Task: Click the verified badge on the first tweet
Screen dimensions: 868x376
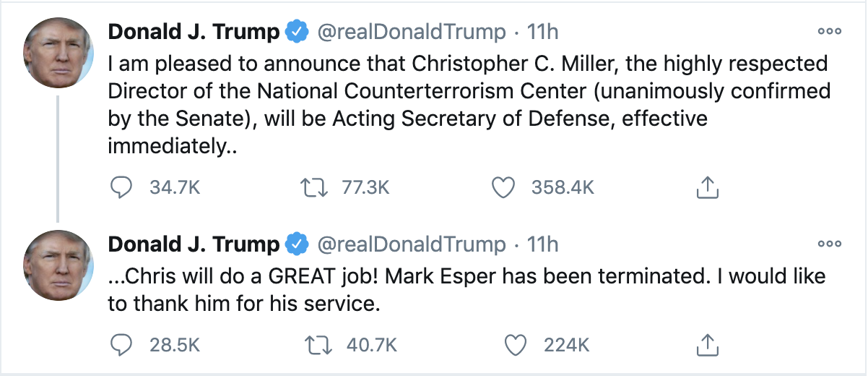Action: 296,32
